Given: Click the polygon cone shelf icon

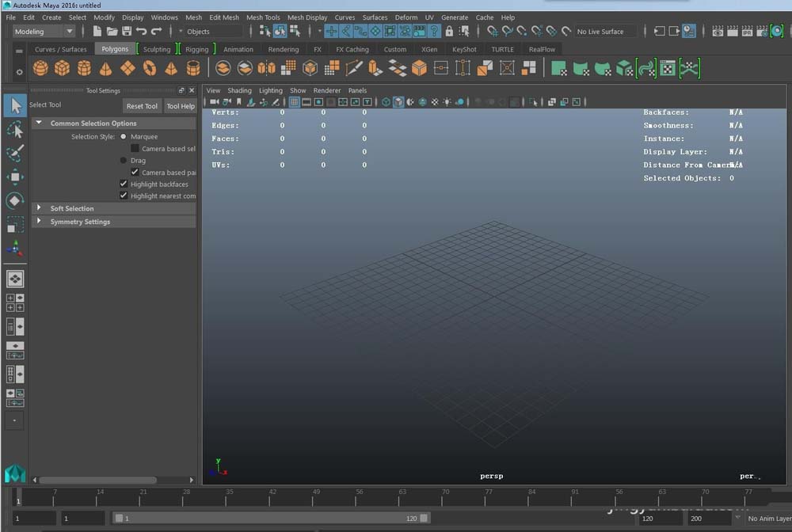Looking at the screenshot, I should [105, 69].
